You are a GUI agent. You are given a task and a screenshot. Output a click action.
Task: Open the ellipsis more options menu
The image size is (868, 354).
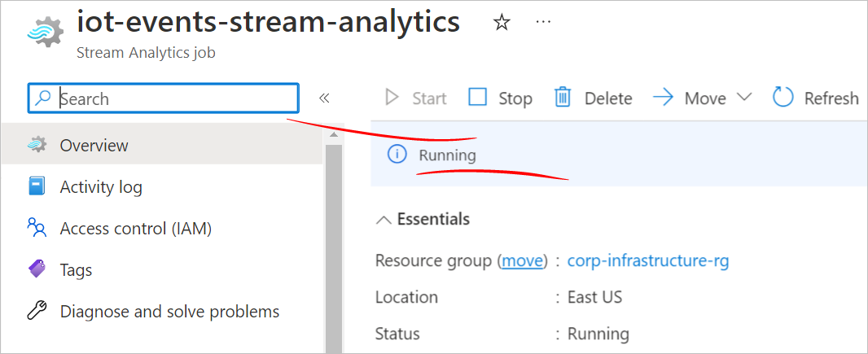[544, 22]
